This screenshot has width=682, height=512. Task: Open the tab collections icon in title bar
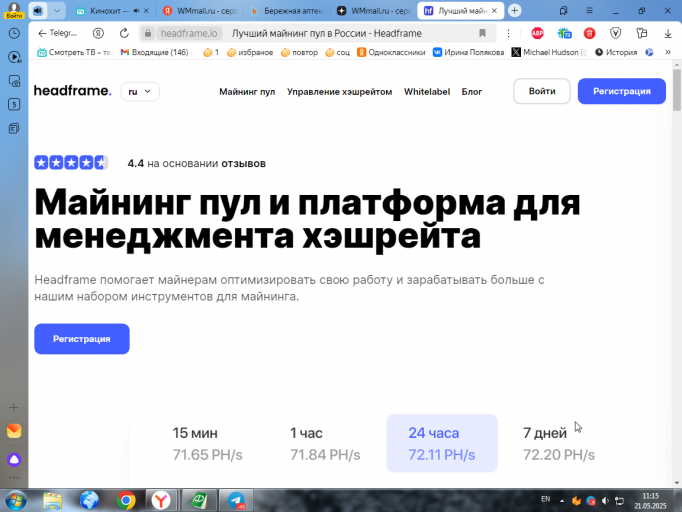click(563, 11)
